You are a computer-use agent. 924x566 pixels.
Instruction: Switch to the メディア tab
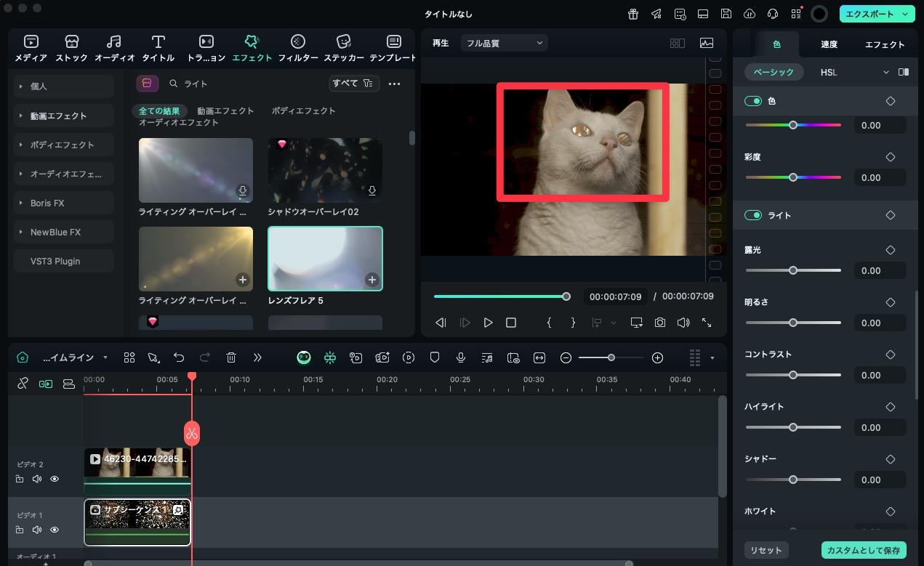coord(31,48)
